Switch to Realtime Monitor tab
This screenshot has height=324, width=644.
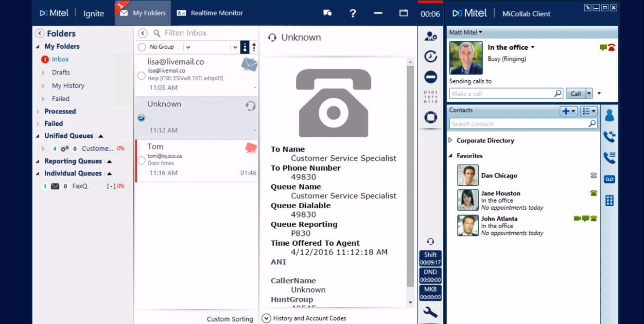[x=210, y=13]
